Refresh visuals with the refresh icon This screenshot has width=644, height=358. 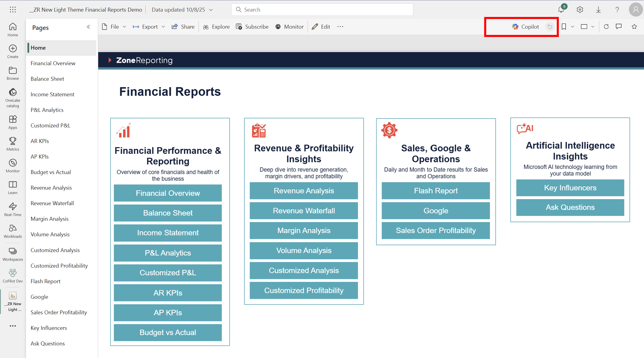606,26
